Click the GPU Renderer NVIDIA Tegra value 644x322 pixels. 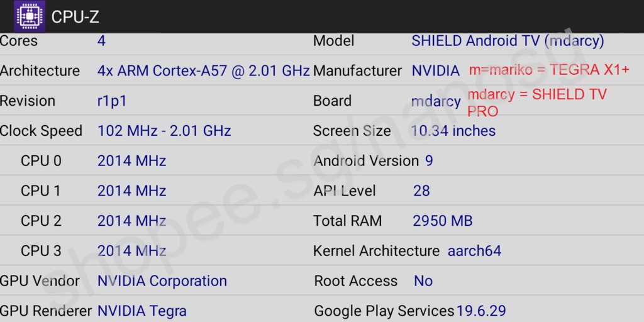tap(142, 311)
